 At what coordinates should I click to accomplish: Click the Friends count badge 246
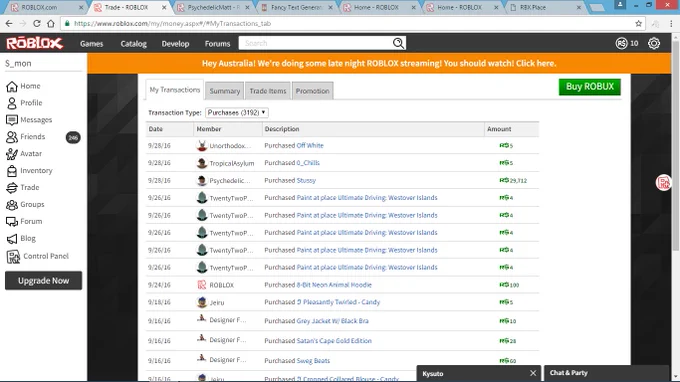pyautogui.click(x=73, y=137)
